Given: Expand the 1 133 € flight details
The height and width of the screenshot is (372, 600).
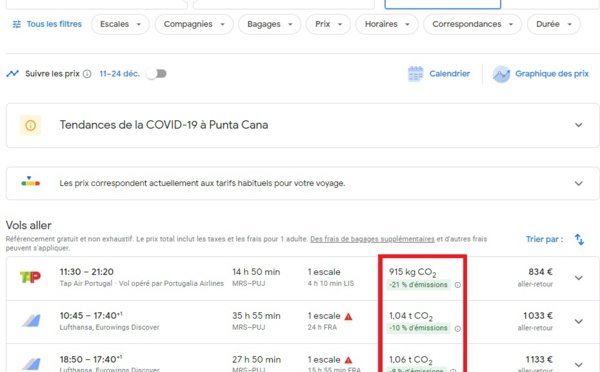Looking at the screenshot, I should click(579, 365).
